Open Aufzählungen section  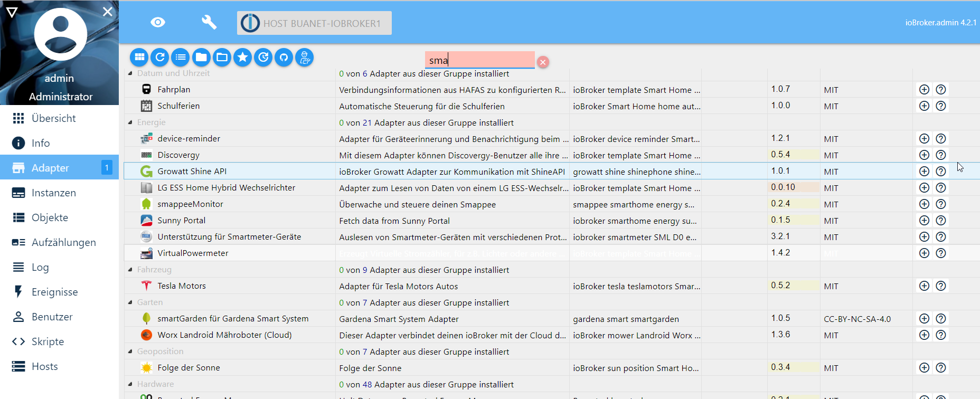[x=59, y=242]
